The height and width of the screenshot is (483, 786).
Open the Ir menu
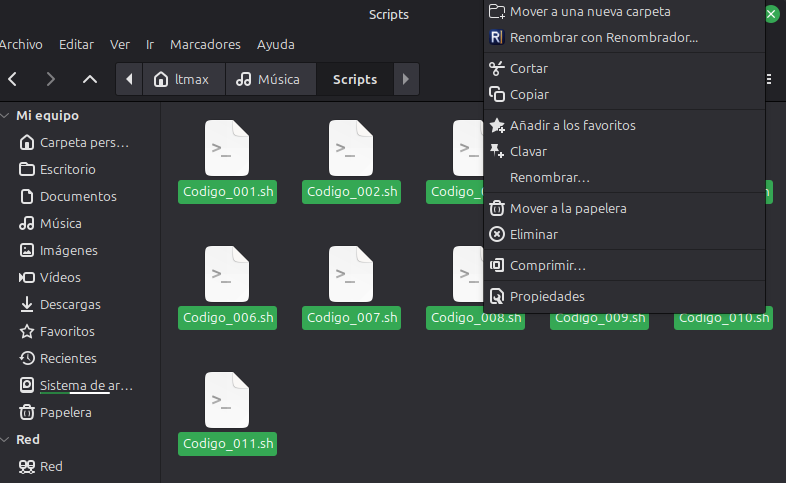(150, 45)
